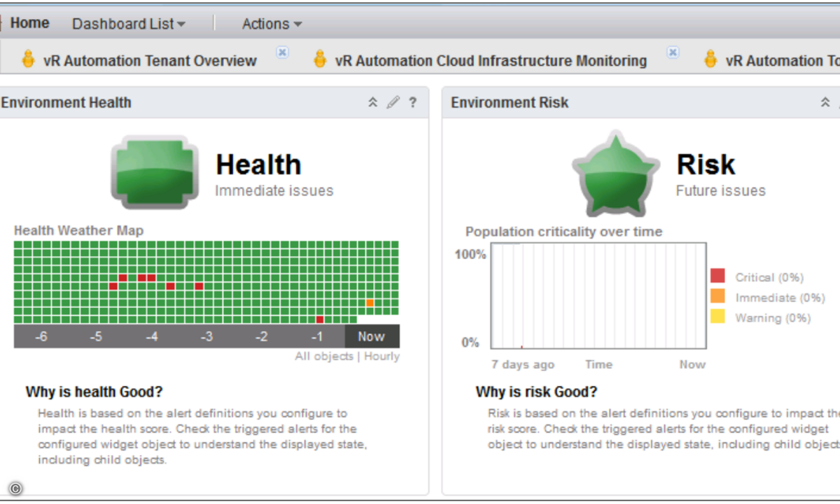Edit the Environment Health widget
The width and height of the screenshot is (840, 504).
[x=393, y=103]
